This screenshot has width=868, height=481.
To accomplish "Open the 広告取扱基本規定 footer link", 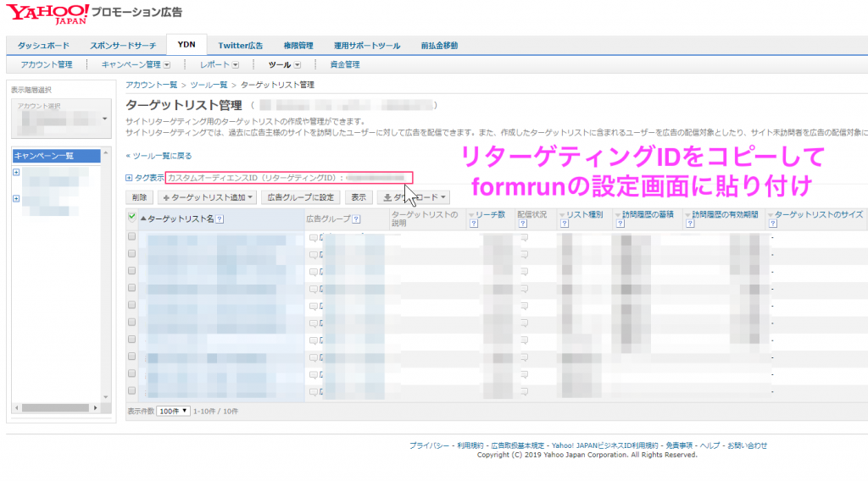I will coord(518,445).
